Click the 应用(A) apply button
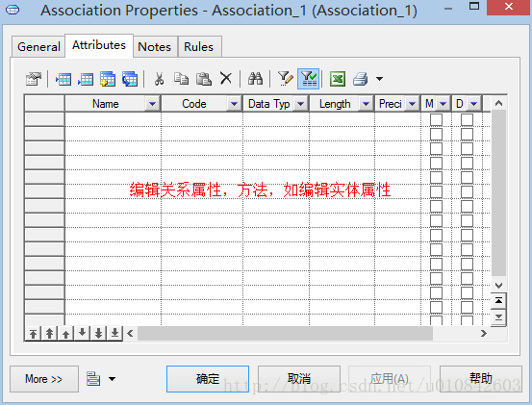The width and height of the screenshot is (532, 405). 390,379
